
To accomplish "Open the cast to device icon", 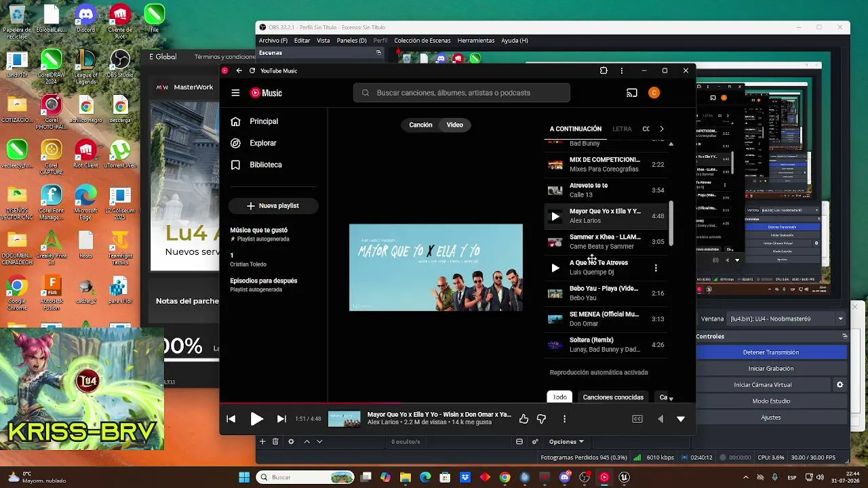I will (x=632, y=93).
